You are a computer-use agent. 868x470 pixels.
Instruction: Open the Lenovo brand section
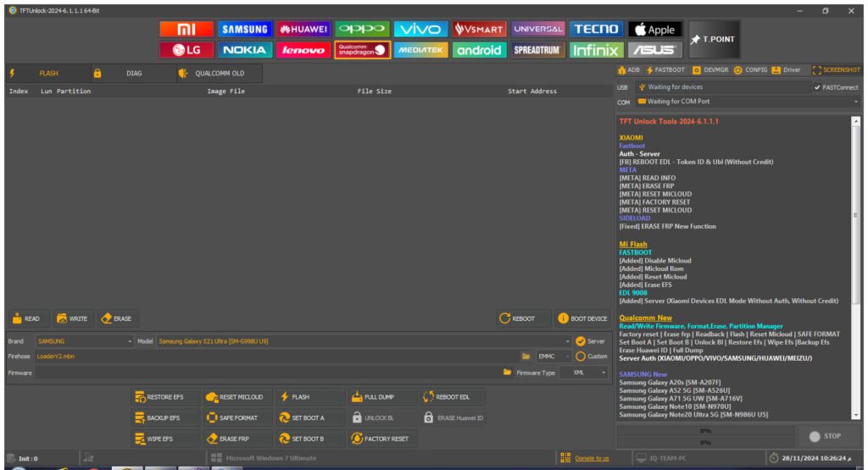303,50
